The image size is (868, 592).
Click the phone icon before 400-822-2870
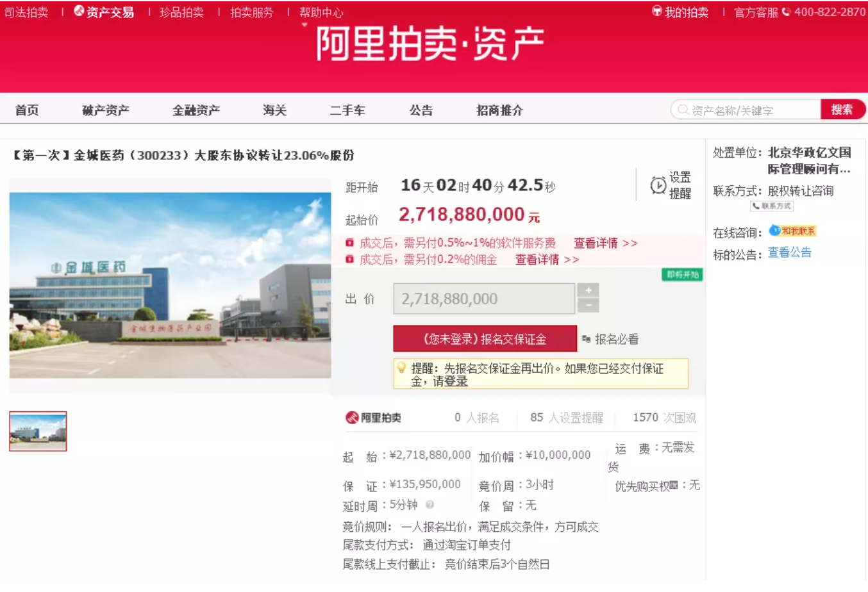tap(787, 12)
